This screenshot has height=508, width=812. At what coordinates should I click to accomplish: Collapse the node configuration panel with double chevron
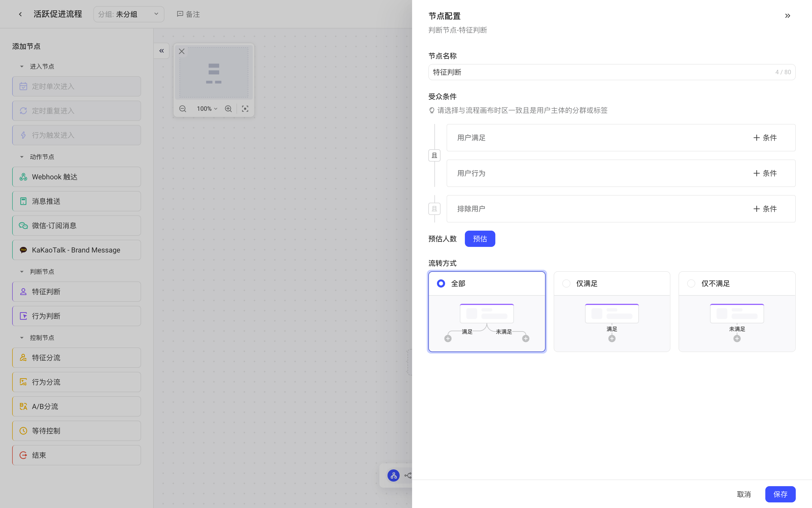787,16
